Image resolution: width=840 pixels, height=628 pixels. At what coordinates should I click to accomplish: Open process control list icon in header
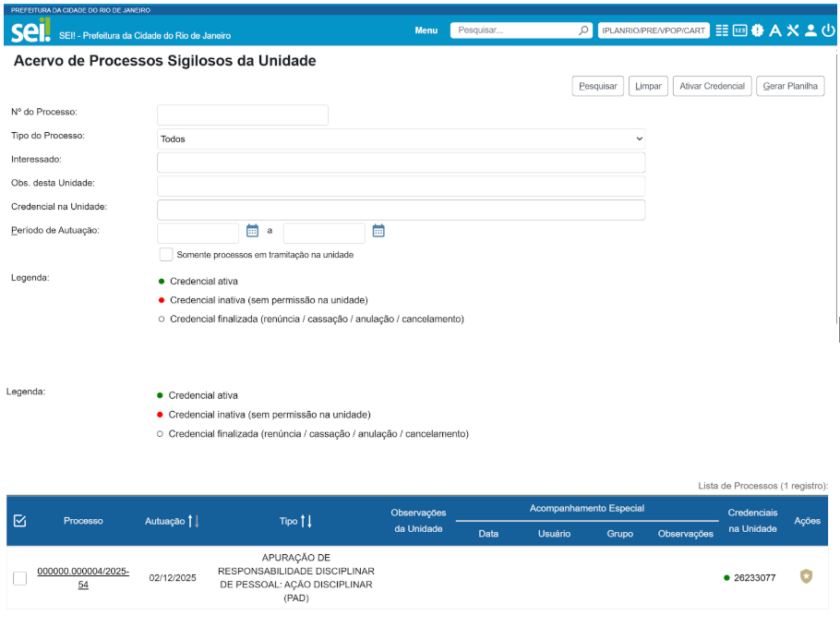point(722,30)
